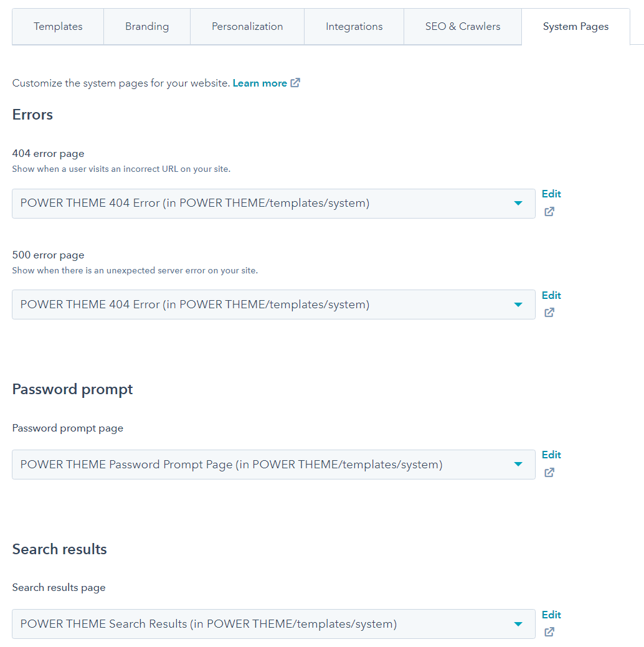Open the 500 error page template dropdown
This screenshot has height=647, width=644.
[274, 305]
